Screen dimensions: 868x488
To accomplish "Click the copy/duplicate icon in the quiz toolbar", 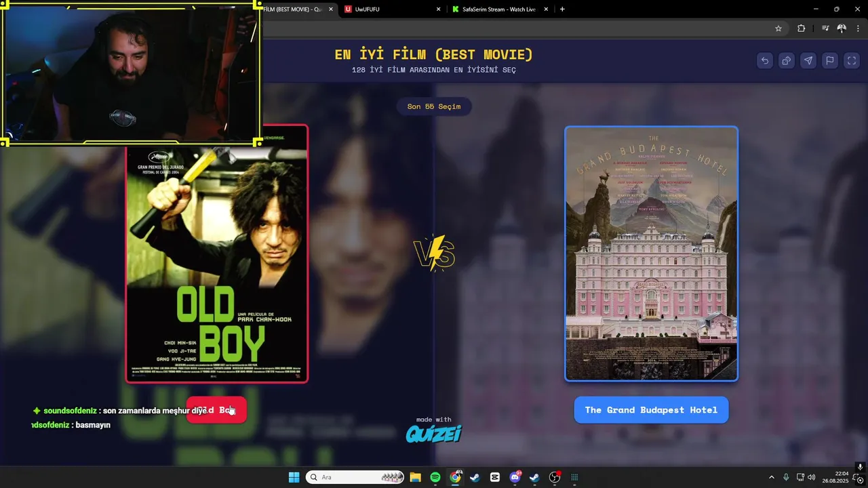I will [787, 60].
